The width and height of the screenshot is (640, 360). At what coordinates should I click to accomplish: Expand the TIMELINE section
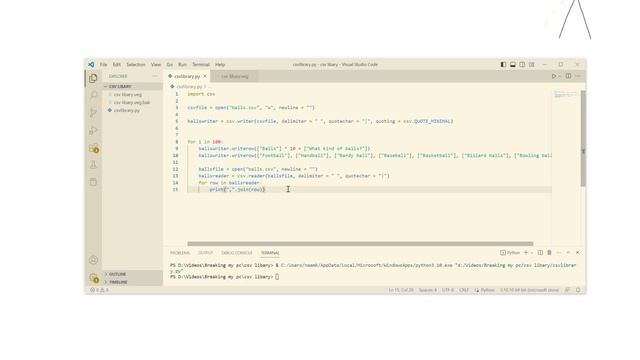point(132,282)
